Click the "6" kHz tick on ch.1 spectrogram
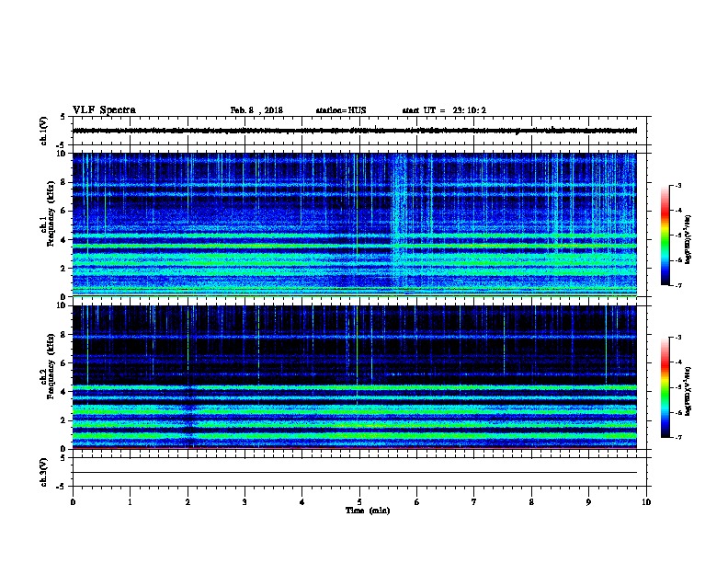The height and width of the screenshot is (563, 728). (63, 211)
